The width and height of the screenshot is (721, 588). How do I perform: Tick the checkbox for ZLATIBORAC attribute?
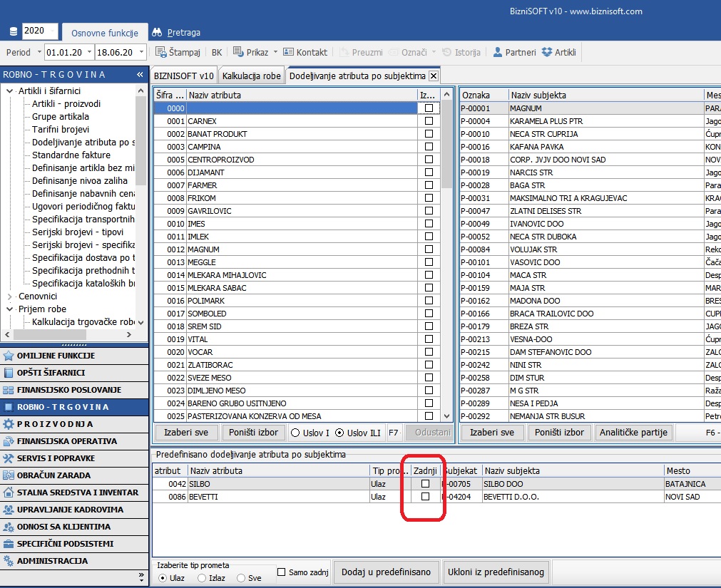[x=429, y=364]
